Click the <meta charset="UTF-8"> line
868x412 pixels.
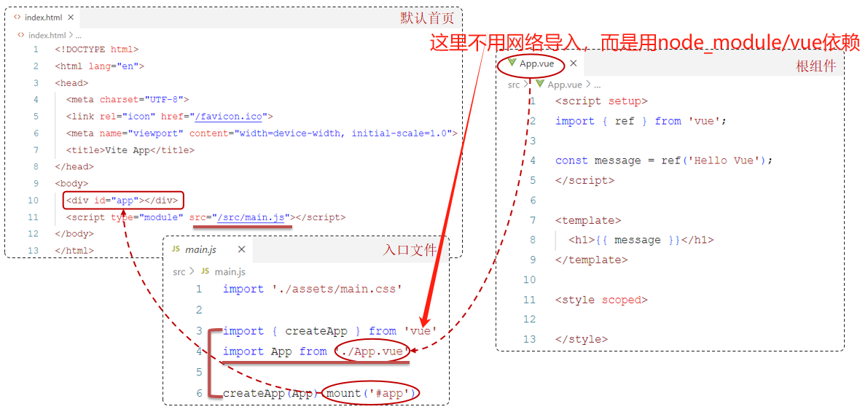point(128,100)
